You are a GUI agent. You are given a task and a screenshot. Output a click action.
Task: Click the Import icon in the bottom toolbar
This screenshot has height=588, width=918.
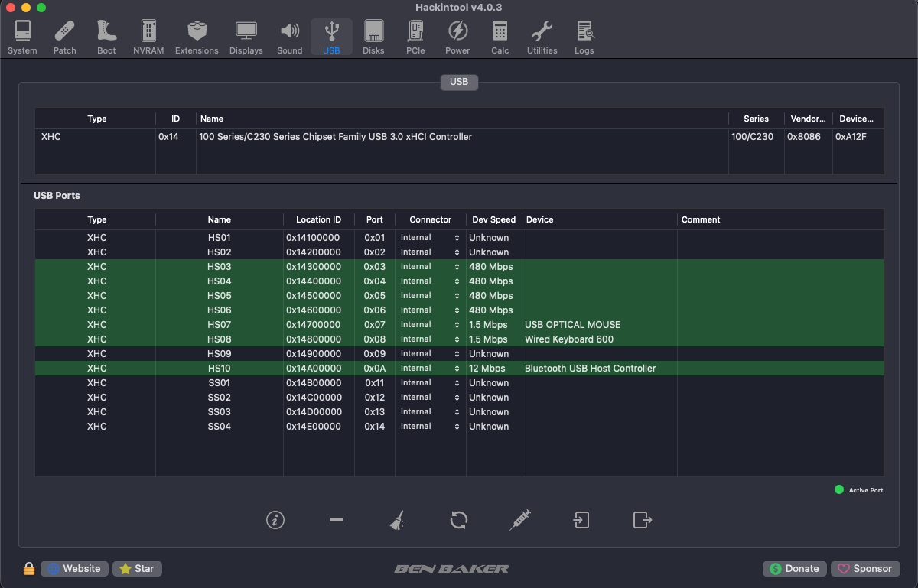tap(581, 520)
